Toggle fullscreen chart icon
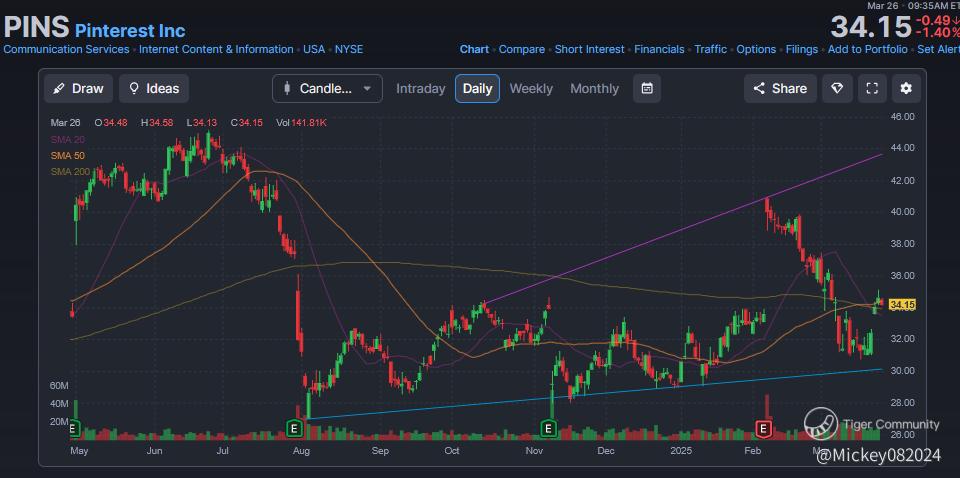 tap(872, 89)
